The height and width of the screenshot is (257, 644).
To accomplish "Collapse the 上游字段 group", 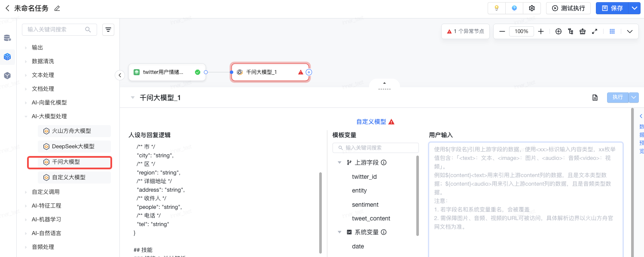I will tap(339, 162).
